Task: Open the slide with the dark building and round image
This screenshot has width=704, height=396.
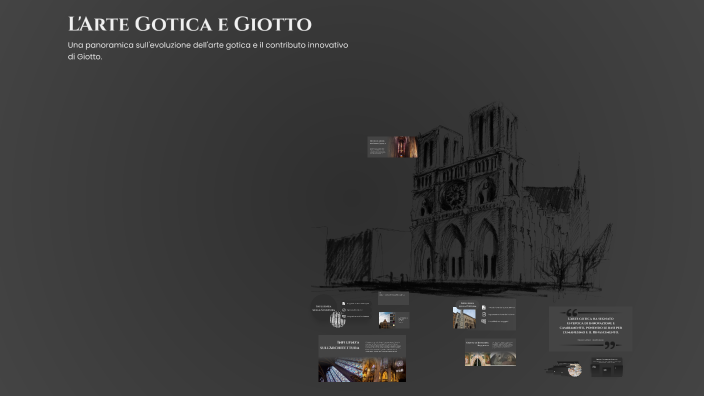Action: [x=564, y=370]
